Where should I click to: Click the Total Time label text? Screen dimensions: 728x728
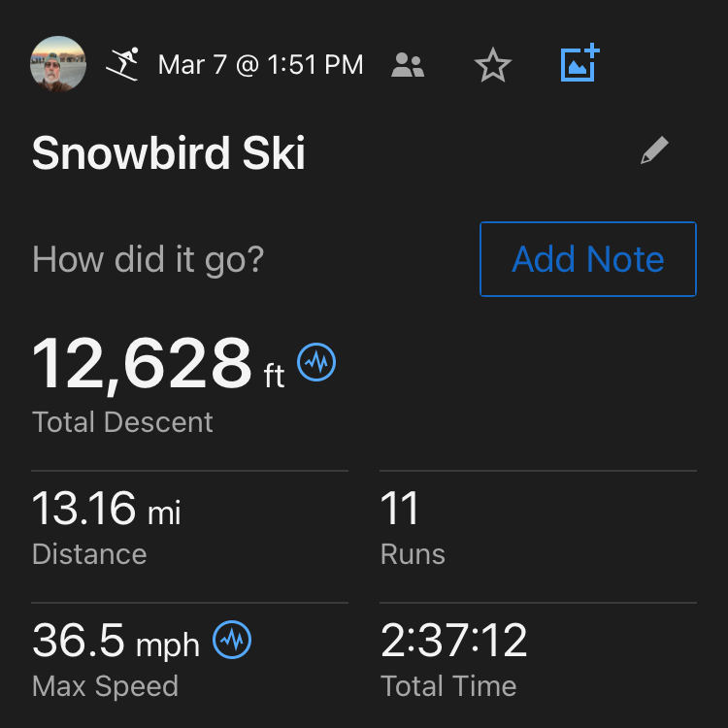tap(448, 686)
